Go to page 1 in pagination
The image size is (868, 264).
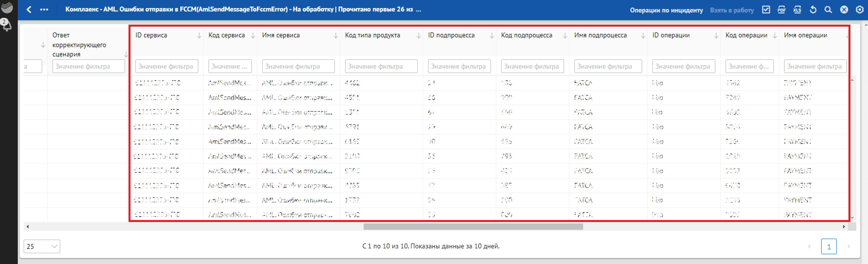point(828,246)
